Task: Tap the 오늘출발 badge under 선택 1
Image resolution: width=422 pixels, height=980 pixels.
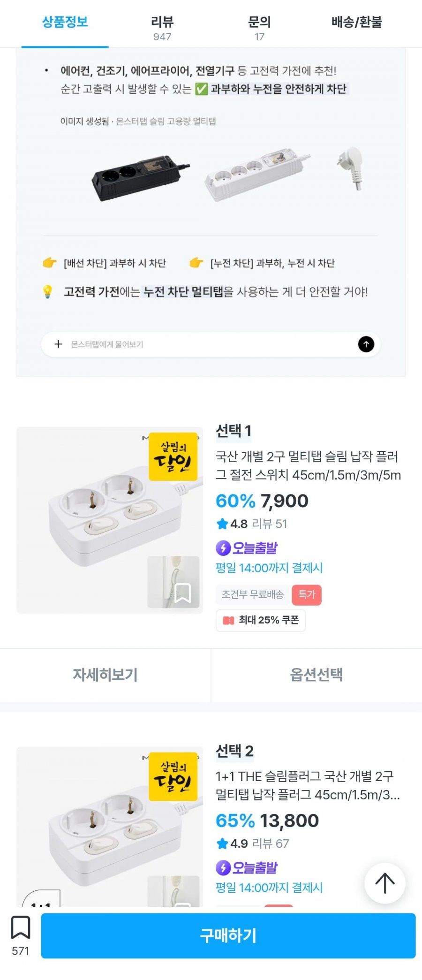Action: tap(247, 547)
